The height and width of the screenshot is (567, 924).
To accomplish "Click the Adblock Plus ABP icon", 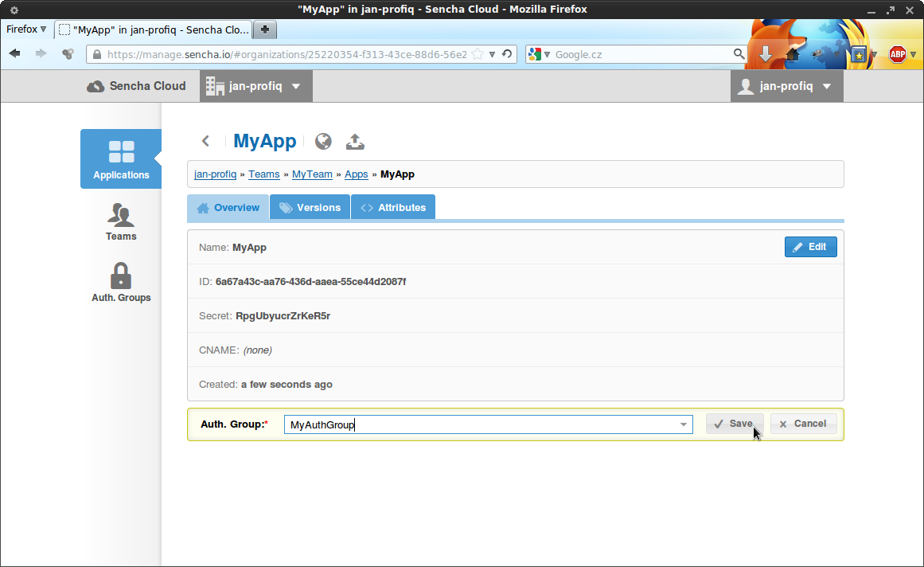I will tap(897, 54).
